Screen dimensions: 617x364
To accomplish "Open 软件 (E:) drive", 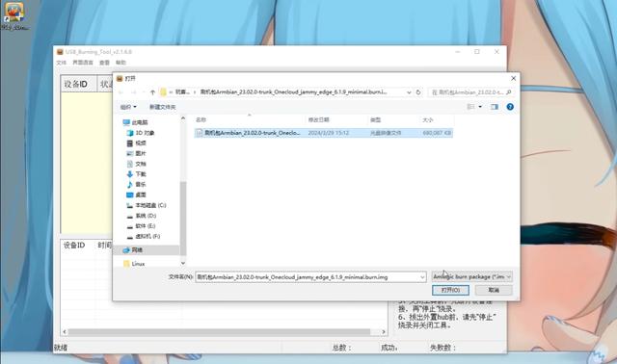I will coord(142,226).
